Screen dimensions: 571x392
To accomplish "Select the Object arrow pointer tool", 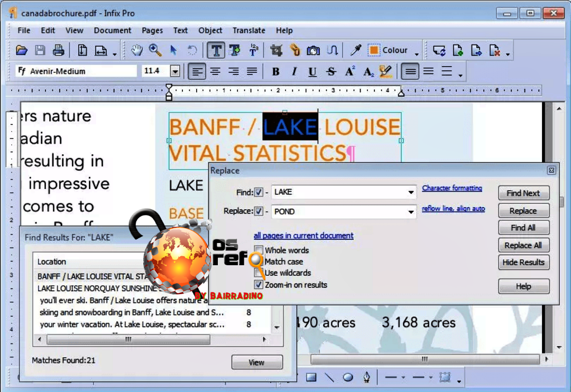I will tap(174, 50).
